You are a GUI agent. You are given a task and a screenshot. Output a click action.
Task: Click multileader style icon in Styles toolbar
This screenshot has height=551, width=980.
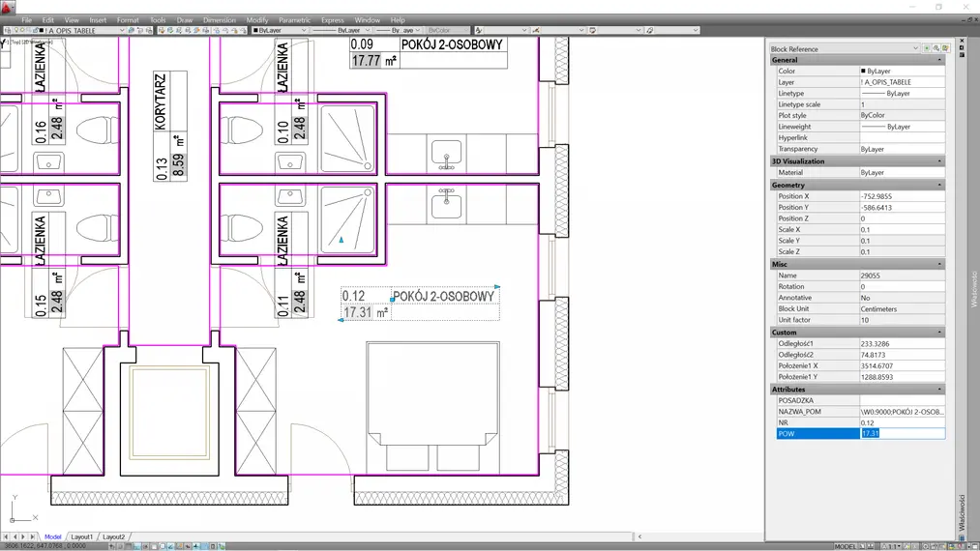[x=650, y=30]
